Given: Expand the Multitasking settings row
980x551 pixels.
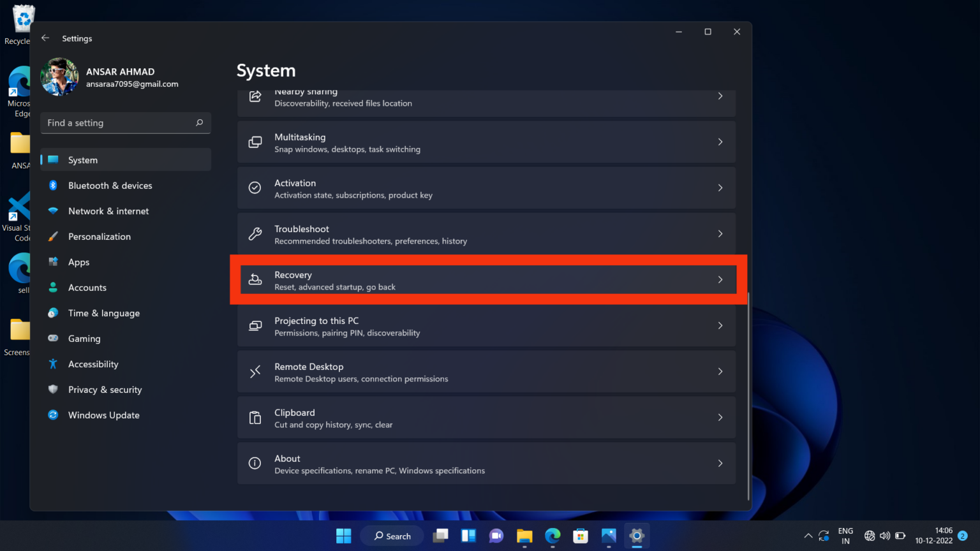Looking at the screenshot, I should point(487,142).
